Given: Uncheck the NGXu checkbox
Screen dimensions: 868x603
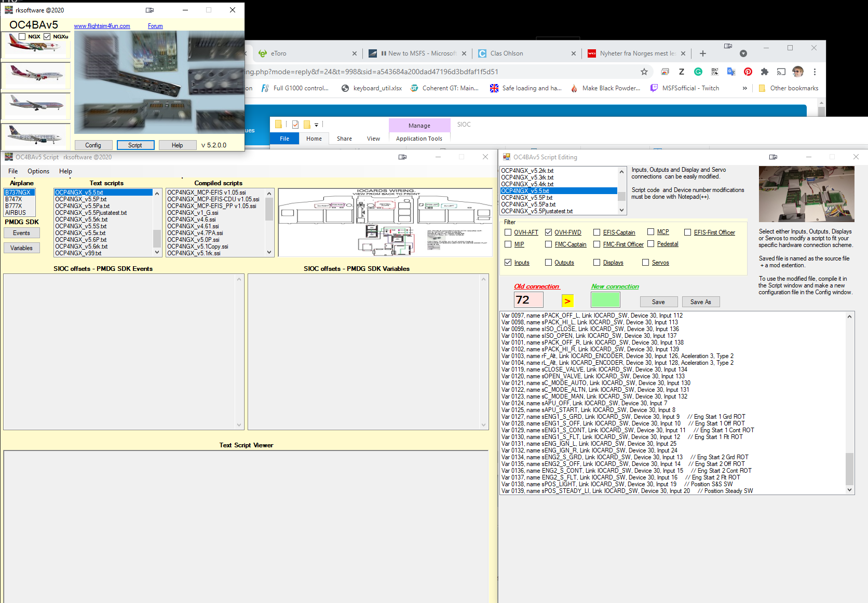Looking at the screenshot, I should [x=47, y=36].
